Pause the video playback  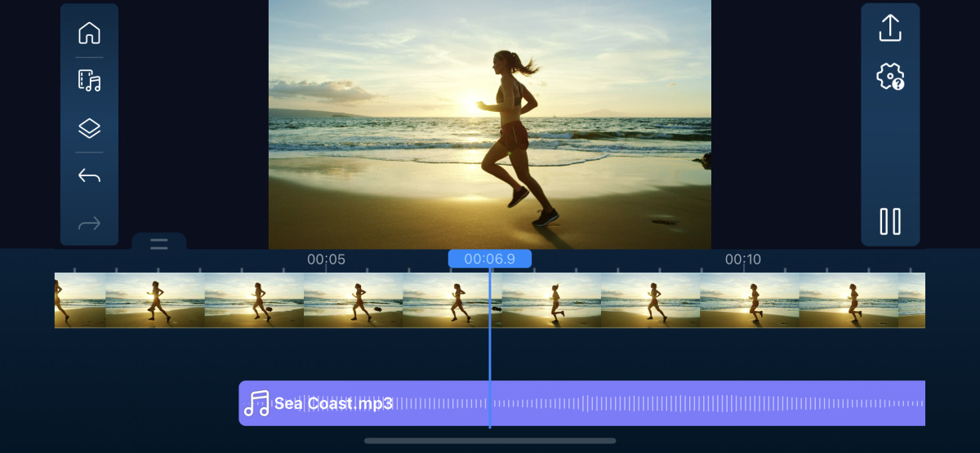pos(890,221)
